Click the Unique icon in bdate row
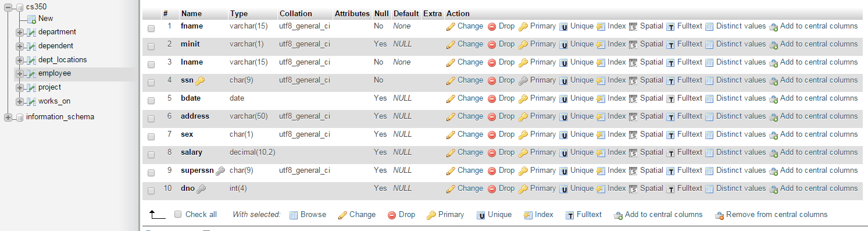 tap(563, 99)
